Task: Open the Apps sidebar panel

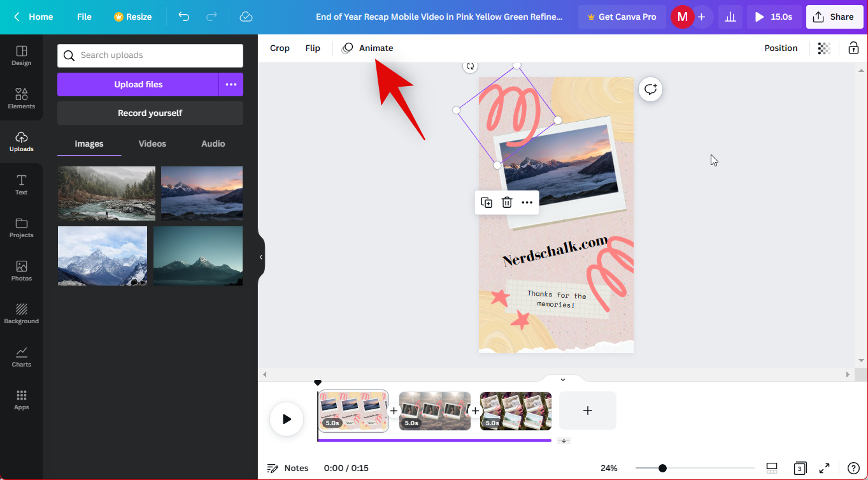Action: [21, 400]
